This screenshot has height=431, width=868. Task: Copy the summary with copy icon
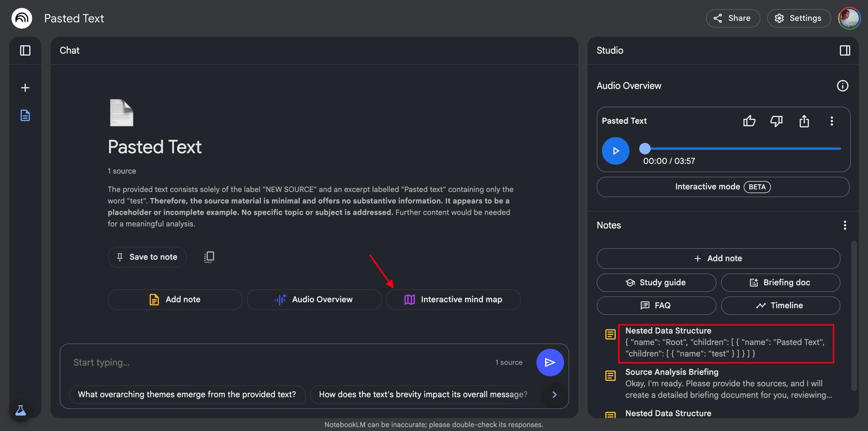point(209,257)
